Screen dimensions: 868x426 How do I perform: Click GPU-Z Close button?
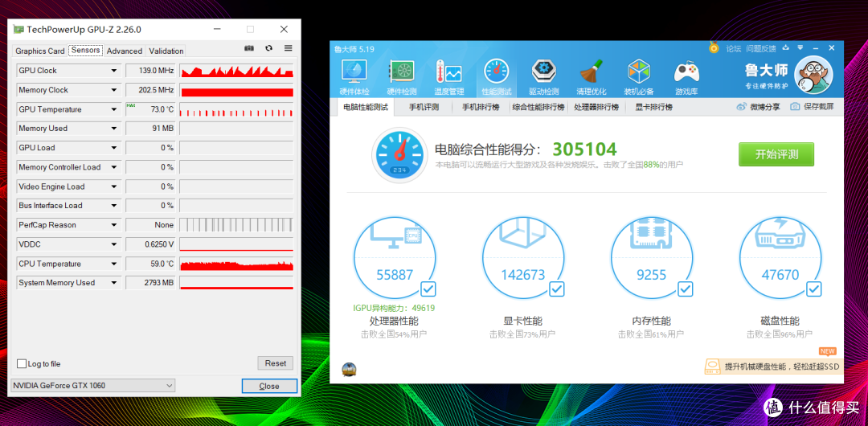[x=269, y=386]
